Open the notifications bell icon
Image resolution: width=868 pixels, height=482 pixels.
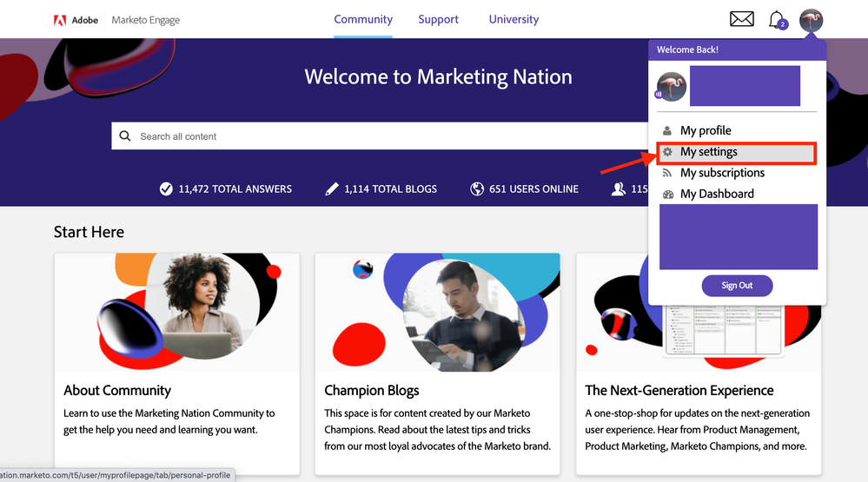click(778, 20)
